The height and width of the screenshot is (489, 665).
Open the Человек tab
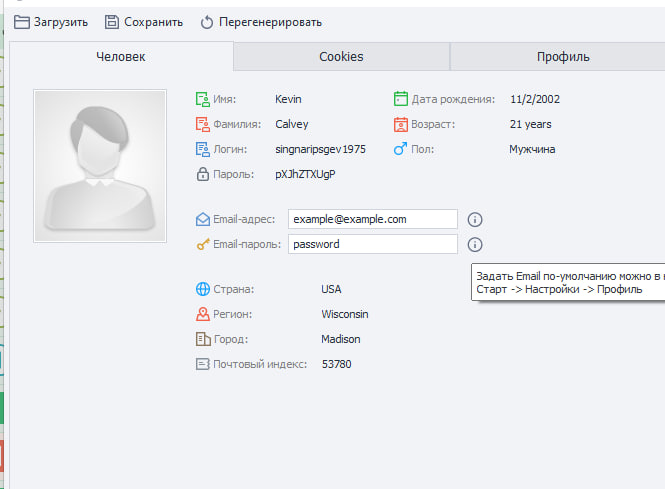pyautogui.click(x=121, y=56)
